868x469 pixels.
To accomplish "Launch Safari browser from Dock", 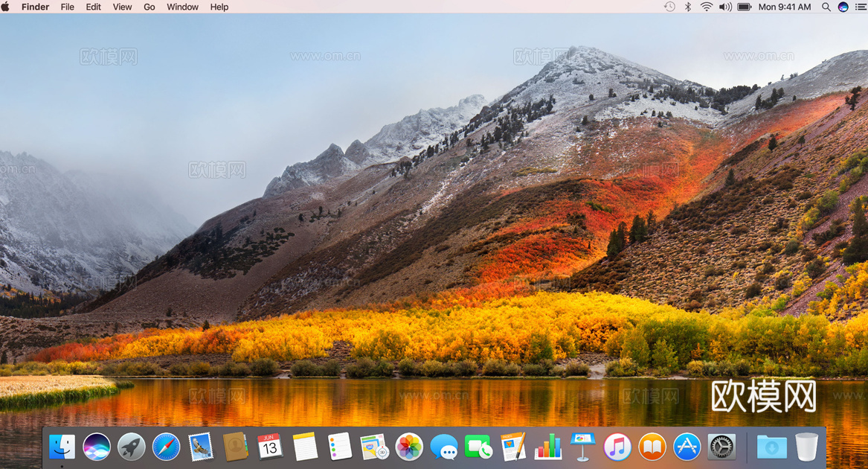I will tap(166, 447).
